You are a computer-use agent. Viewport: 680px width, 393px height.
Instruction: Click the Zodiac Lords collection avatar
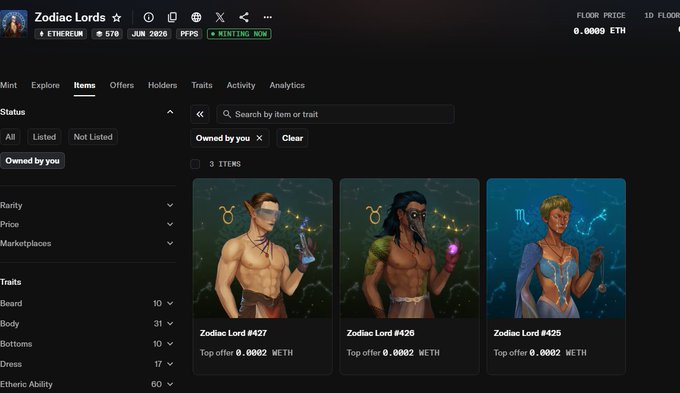tap(13, 24)
